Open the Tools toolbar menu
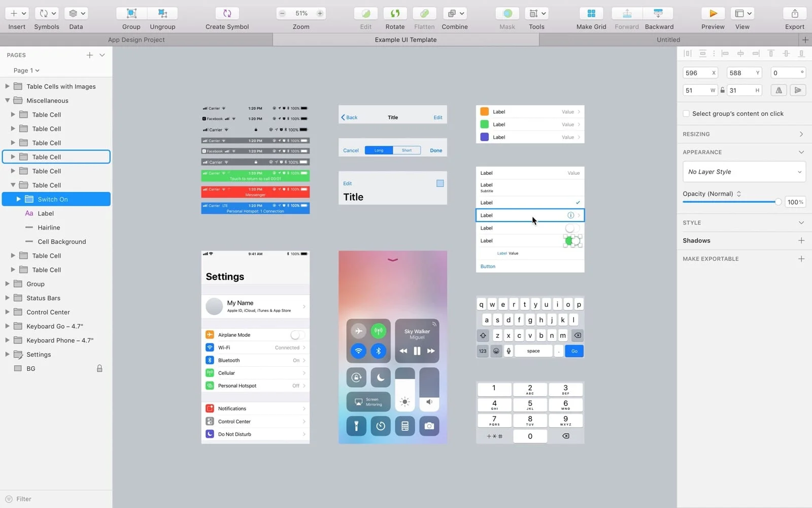Image resolution: width=812 pixels, height=508 pixels. click(536, 13)
